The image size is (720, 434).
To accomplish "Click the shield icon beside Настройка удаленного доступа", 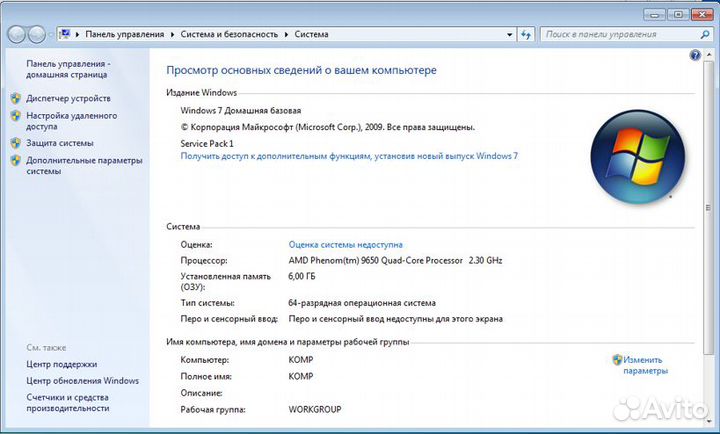I will pyautogui.click(x=16, y=116).
